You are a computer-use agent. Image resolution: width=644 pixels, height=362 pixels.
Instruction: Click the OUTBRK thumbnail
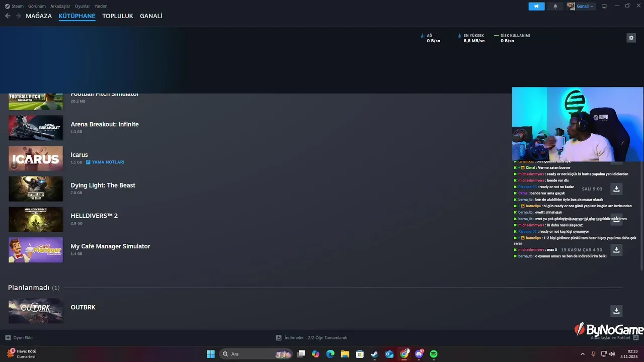click(x=36, y=311)
